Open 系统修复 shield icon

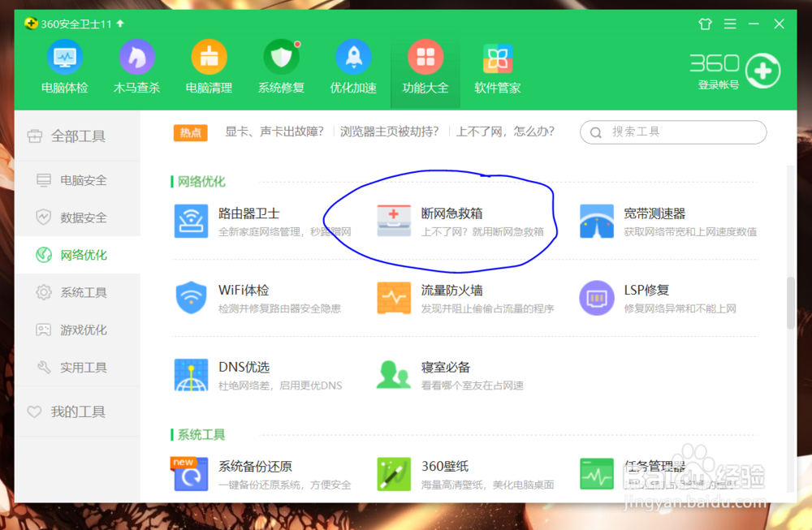tap(281, 57)
